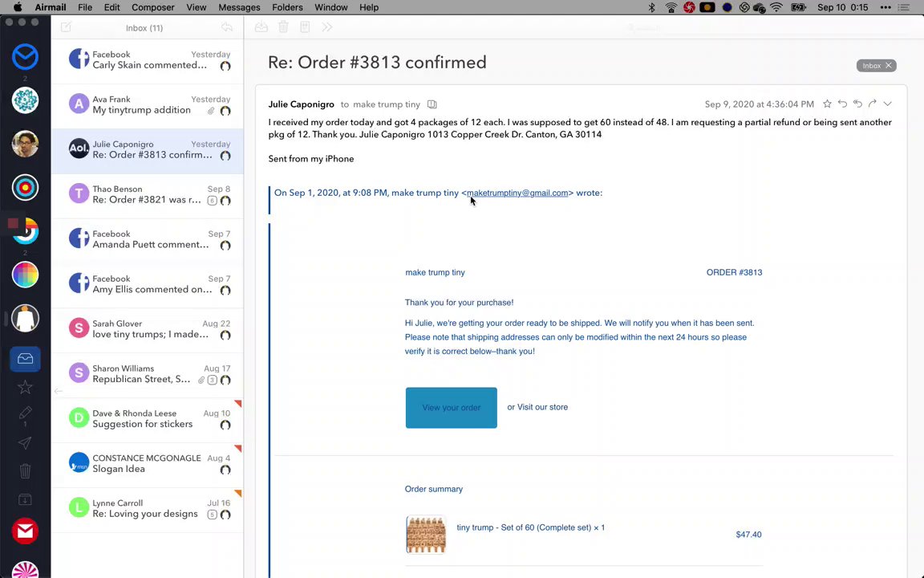924x578 pixels.
Task: Select Julie Caponigro Order #3813 email
Action: (148, 150)
